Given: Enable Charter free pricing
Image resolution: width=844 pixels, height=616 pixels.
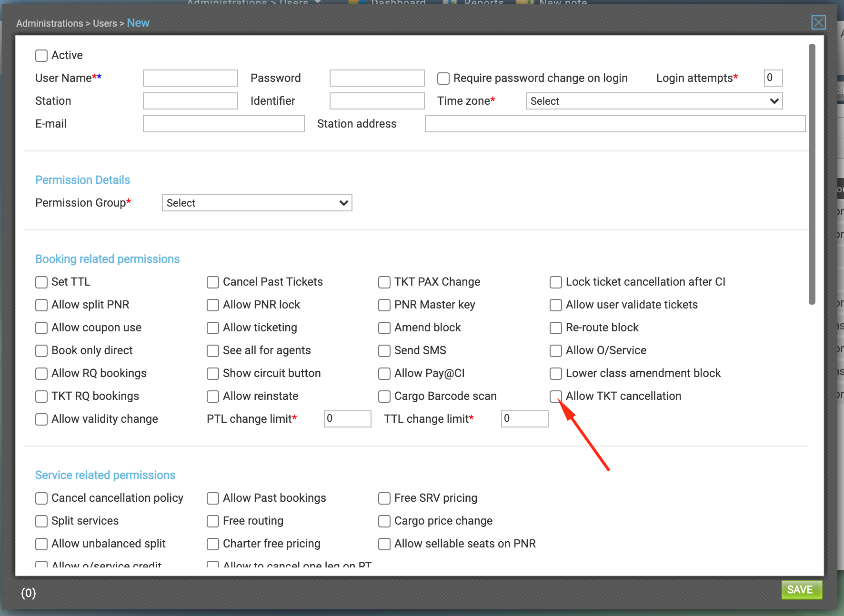Looking at the screenshot, I should pyautogui.click(x=213, y=544).
